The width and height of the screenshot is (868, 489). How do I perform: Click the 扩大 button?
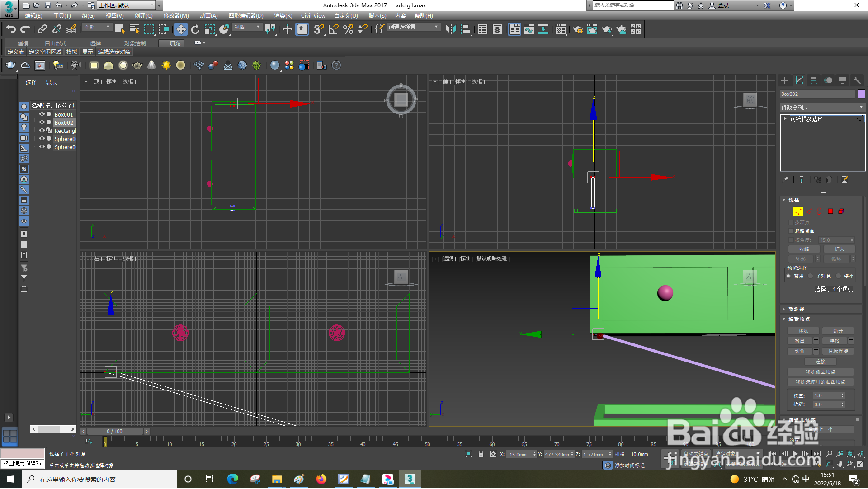[x=839, y=249]
